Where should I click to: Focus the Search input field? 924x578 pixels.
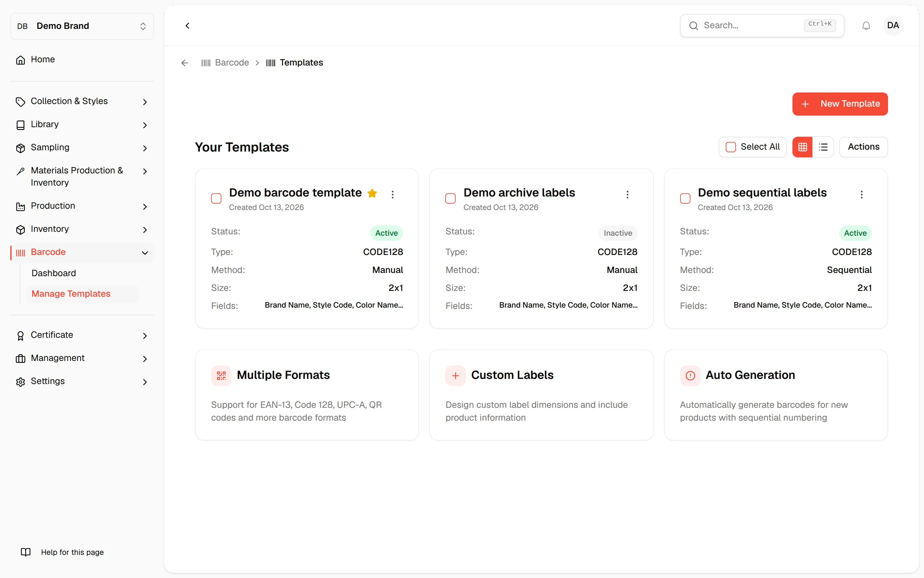762,26
